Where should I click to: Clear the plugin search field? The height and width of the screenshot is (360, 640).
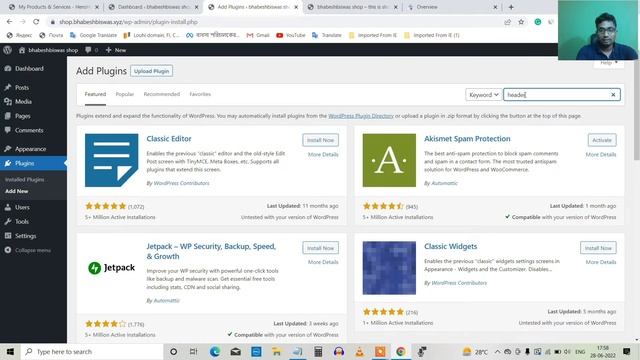tap(613, 95)
